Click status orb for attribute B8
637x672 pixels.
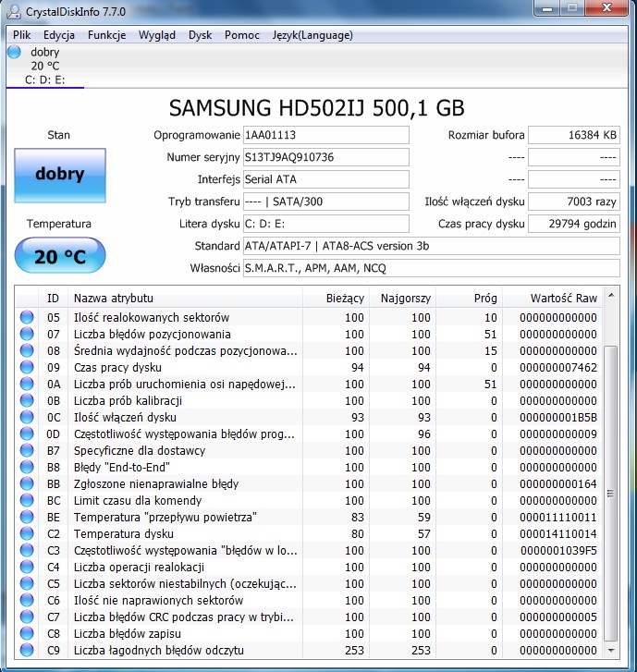(x=27, y=467)
